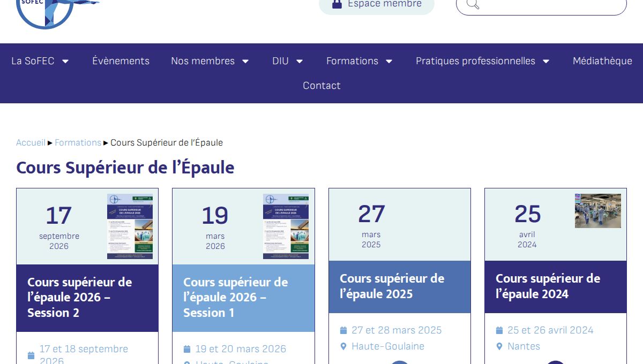Click the Haute-Goulaine text on the 2025 card

(x=388, y=346)
